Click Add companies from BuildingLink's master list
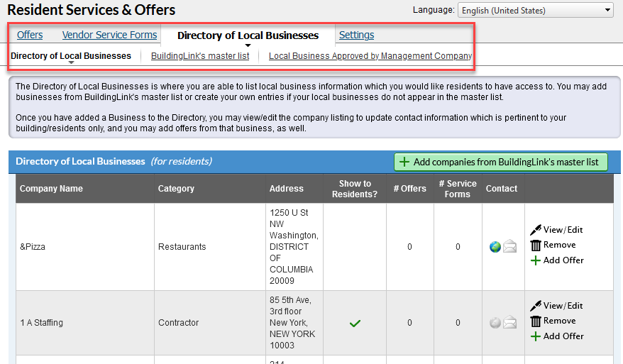623x364 pixels. (501, 162)
